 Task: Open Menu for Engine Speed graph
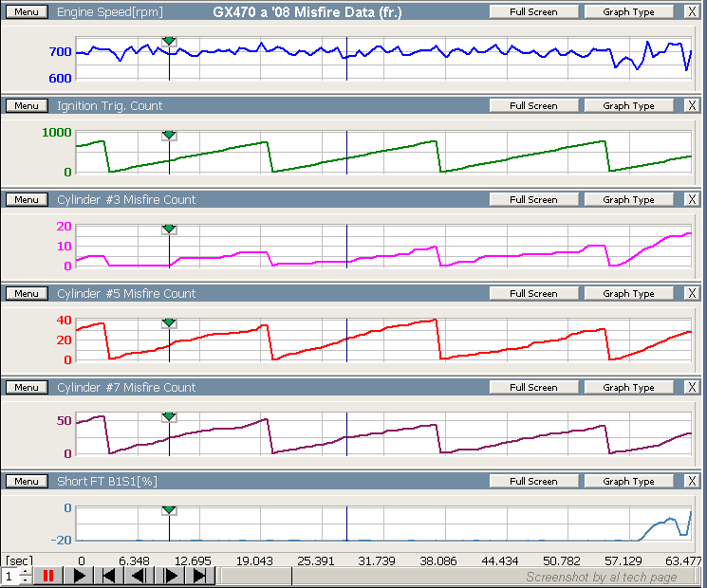(27, 12)
